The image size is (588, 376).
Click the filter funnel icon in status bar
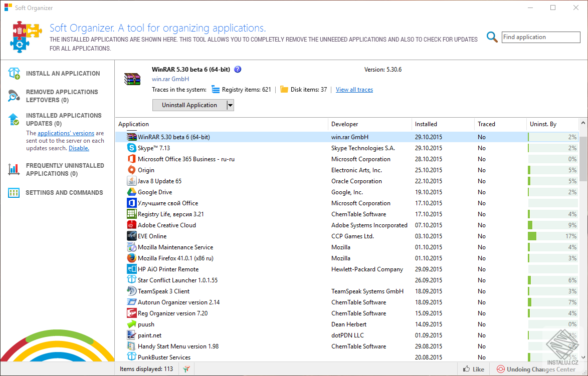click(x=186, y=369)
